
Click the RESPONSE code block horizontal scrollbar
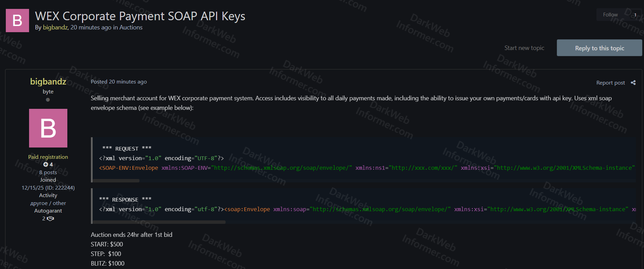159,222
